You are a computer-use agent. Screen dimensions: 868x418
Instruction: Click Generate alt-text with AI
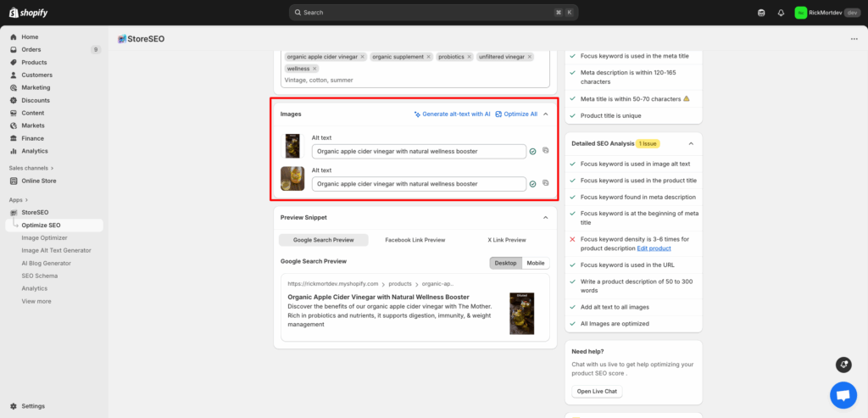[x=452, y=114]
